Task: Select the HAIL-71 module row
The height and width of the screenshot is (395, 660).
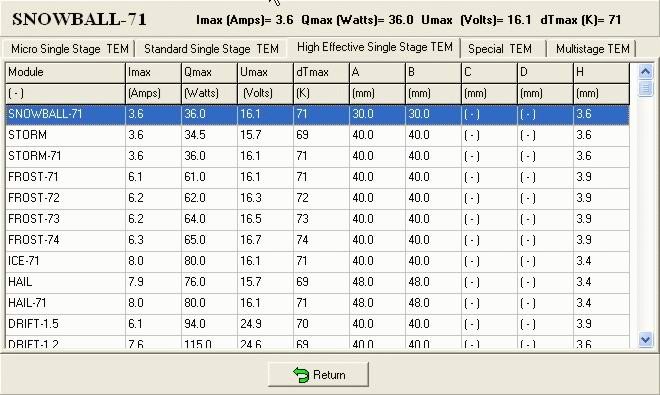Action: [317, 303]
